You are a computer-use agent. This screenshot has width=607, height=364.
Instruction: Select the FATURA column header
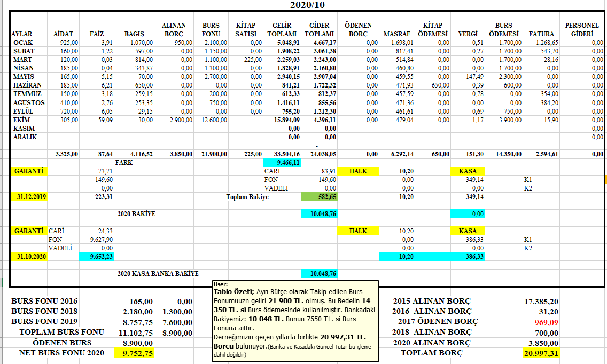(541, 34)
